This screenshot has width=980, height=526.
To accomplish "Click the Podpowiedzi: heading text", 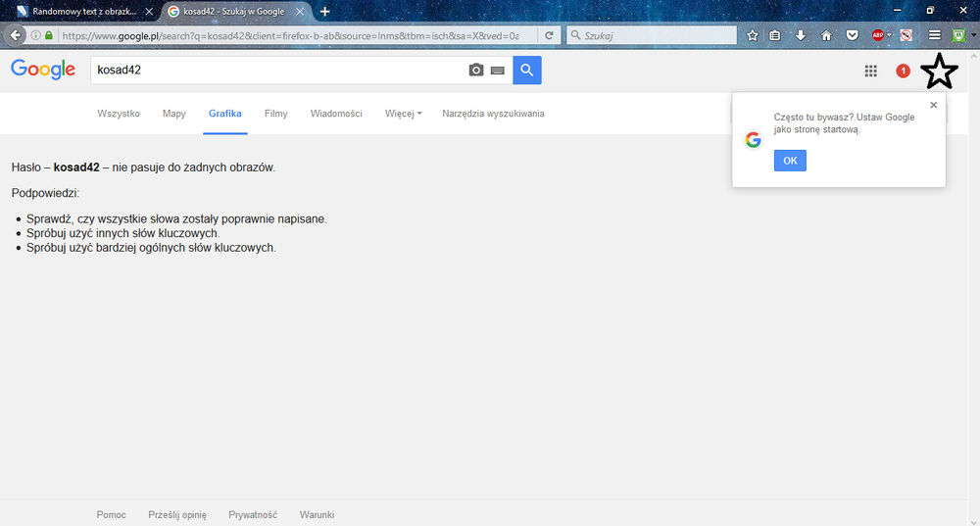I will point(45,193).
